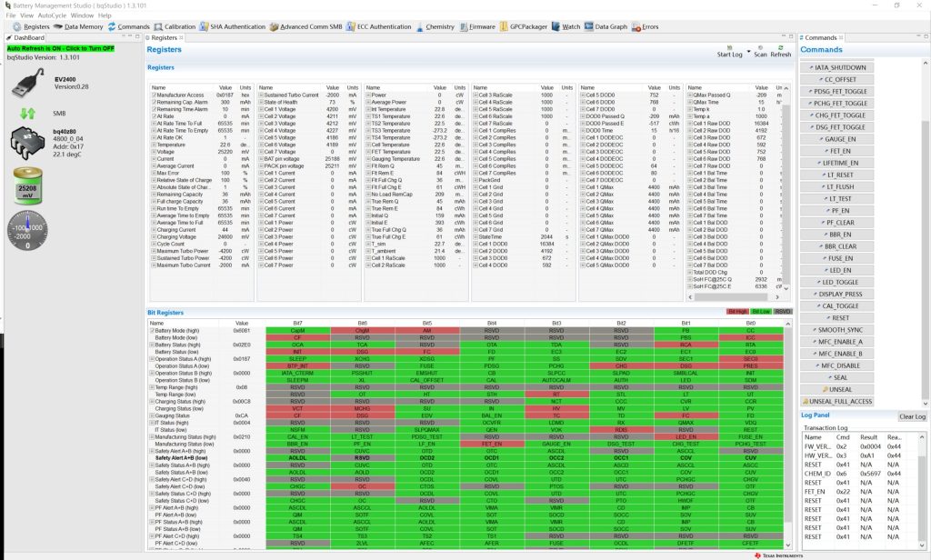This screenshot has width=931, height=560.
Task: Expand the Cell 1 Voltage register row
Action: point(260,109)
